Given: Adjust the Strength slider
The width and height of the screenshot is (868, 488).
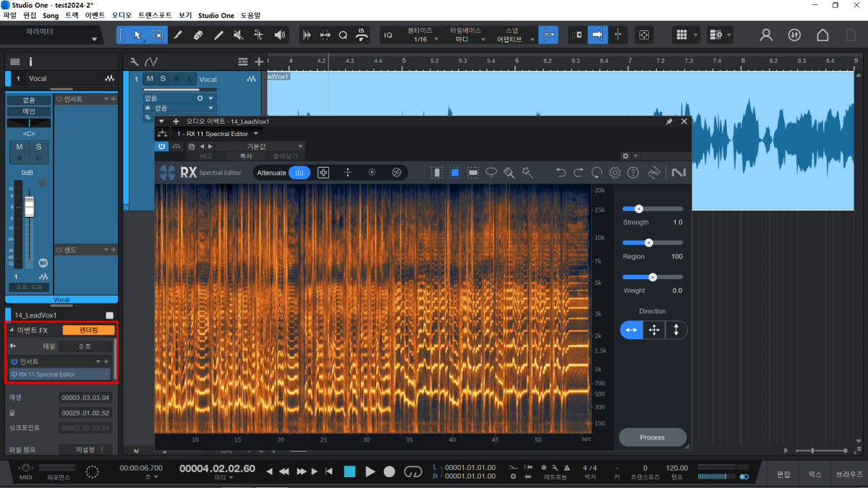Looking at the screenshot, I should tap(652, 208).
